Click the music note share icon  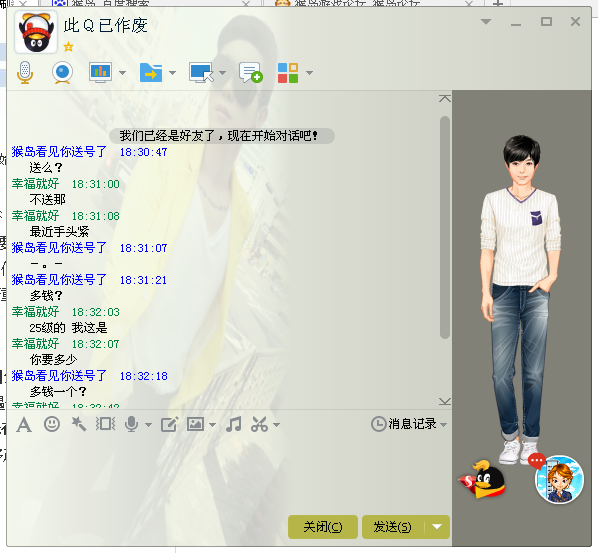[233, 424]
